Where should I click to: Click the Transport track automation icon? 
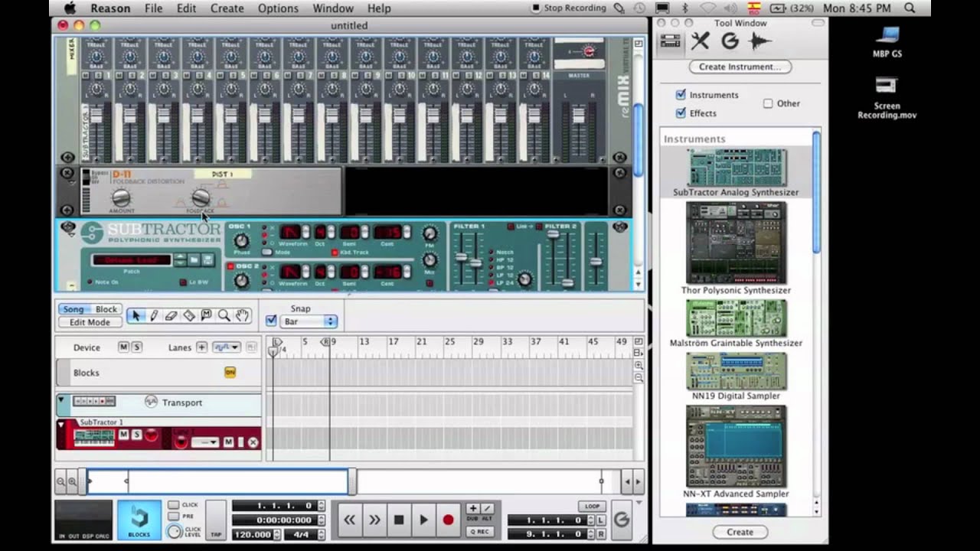point(151,402)
